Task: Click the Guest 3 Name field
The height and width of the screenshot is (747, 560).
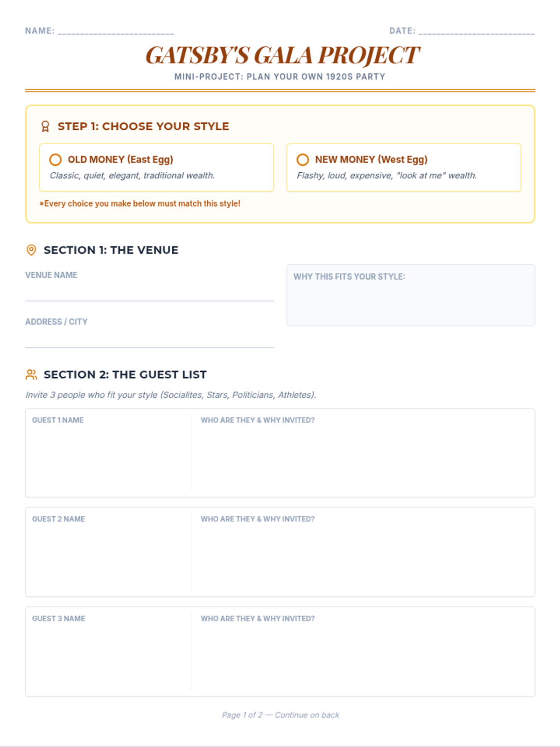Action: point(108,652)
